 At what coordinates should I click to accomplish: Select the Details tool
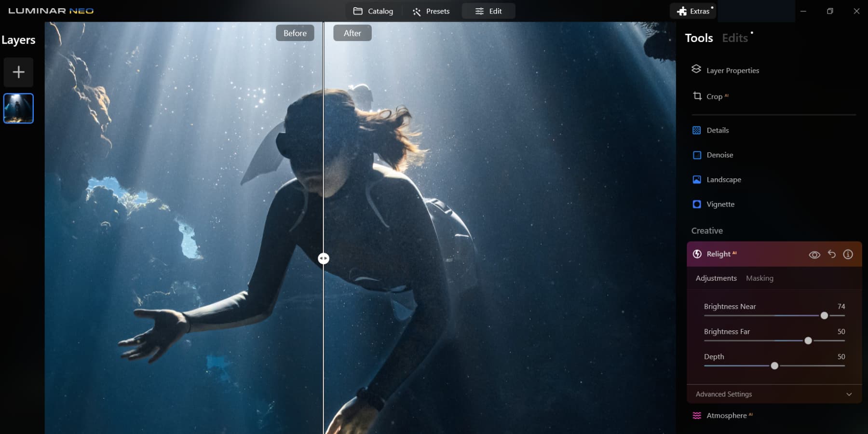[718, 130]
